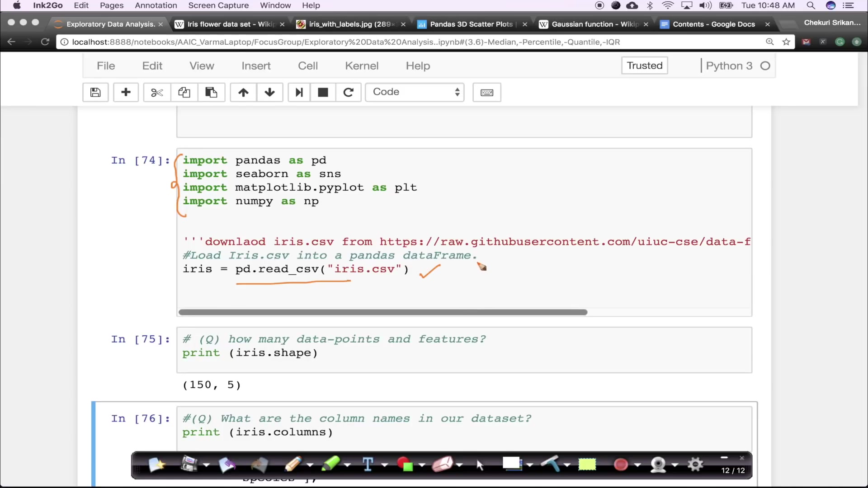Save the notebook with the floppy disk icon
The height and width of the screenshot is (488, 868).
pos(95,92)
